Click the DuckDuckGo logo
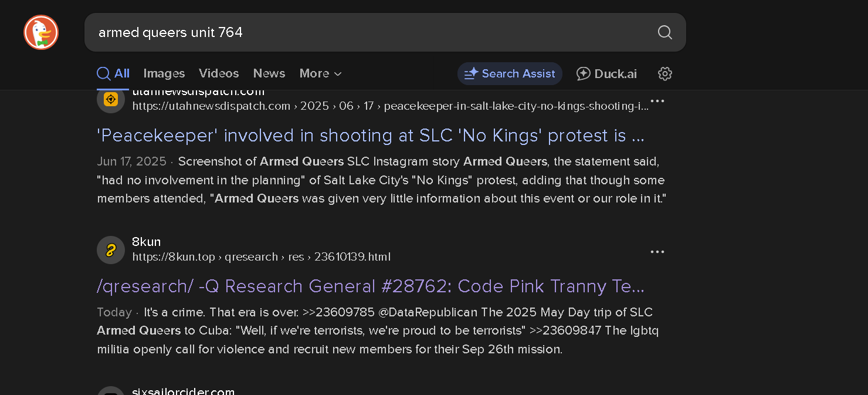The height and width of the screenshot is (395, 868). [41, 32]
